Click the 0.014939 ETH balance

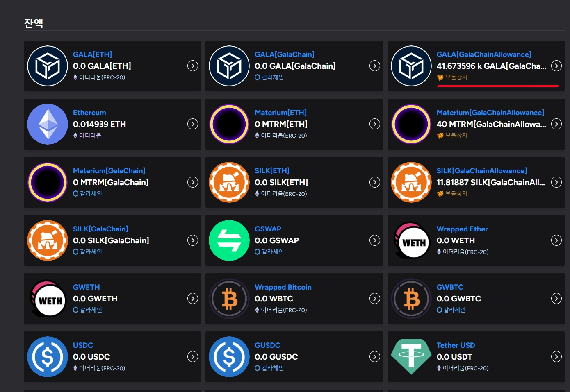[x=99, y=124]
